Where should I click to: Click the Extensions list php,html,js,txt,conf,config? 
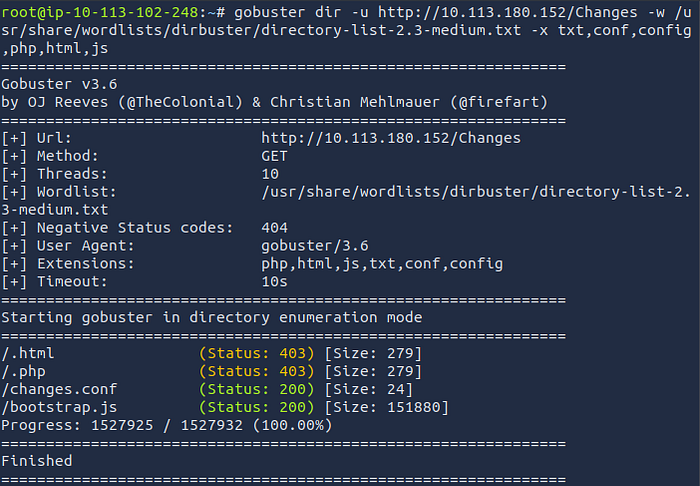[x=382, y=264]
